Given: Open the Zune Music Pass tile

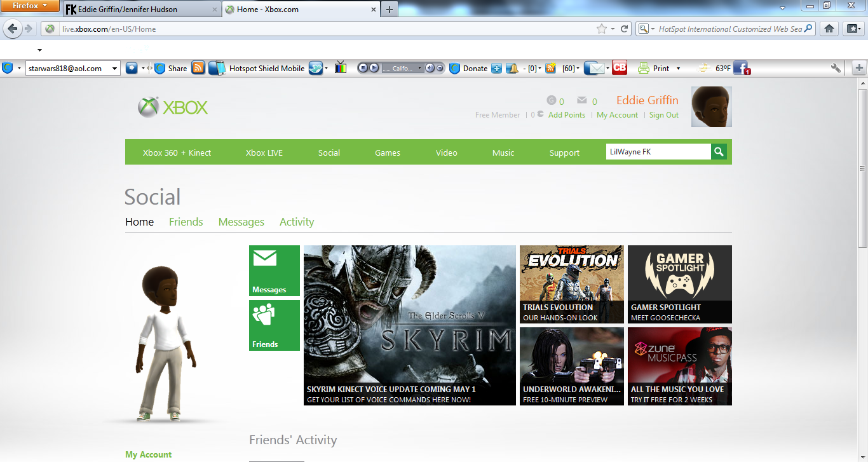Looking at the screenshot, I should tap(680, 366).
